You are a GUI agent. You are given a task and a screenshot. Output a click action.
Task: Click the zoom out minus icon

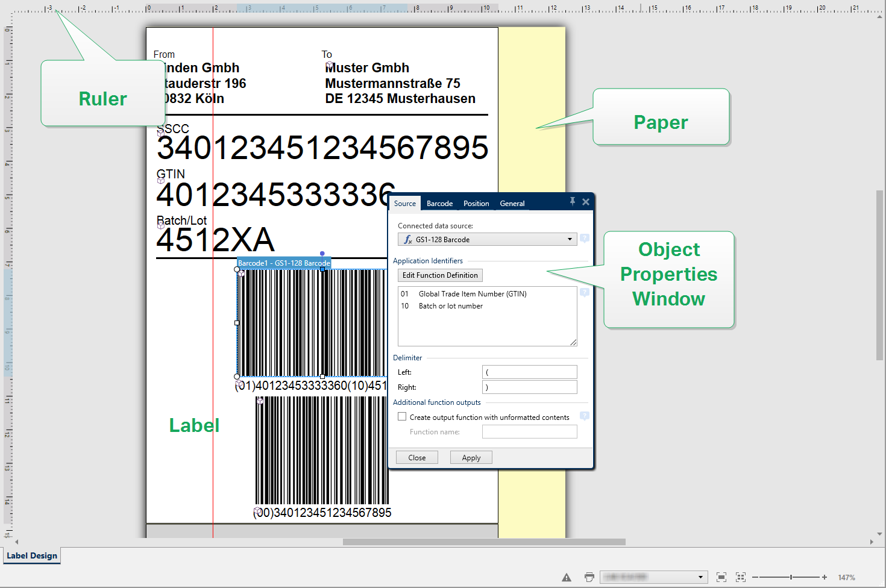(x=755, y=577)
